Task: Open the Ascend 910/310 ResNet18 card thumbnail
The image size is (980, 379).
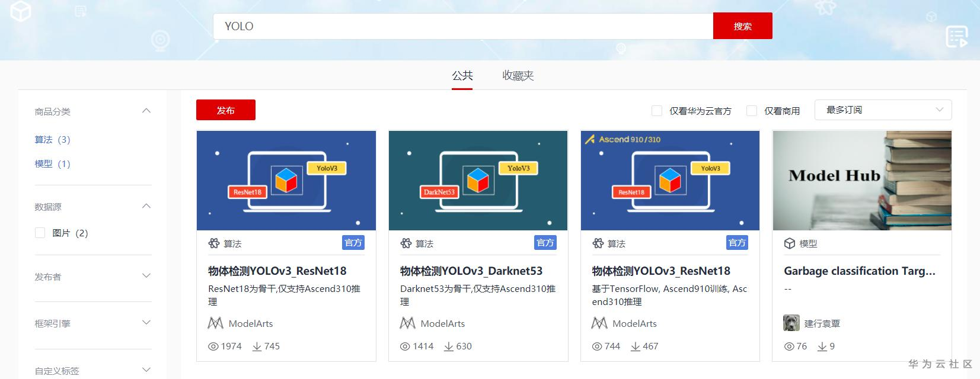Action: [x=671, y=181]
